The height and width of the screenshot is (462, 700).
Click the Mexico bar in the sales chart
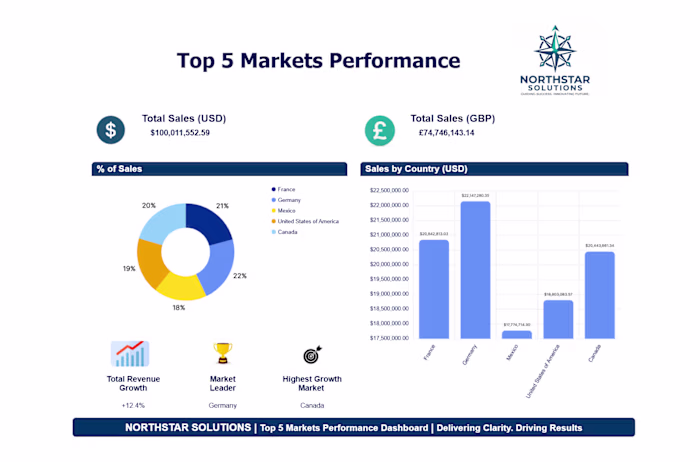517,335
